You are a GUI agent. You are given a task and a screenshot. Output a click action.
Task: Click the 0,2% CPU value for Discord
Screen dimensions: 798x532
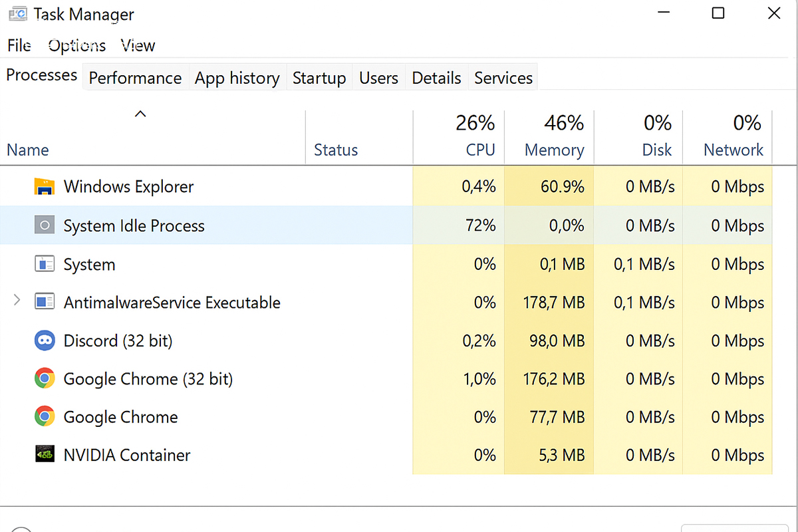(479, 341)
